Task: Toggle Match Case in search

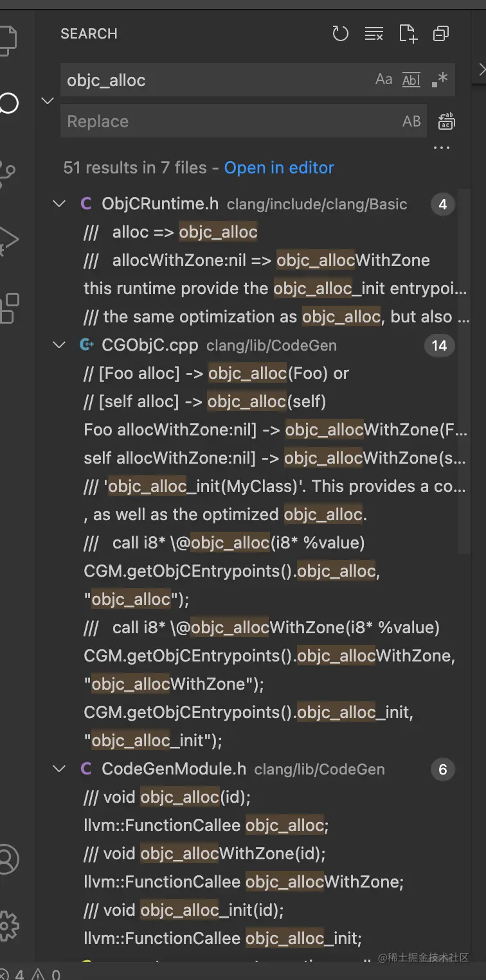Action: pyautogui.click(x=384, y=80)
